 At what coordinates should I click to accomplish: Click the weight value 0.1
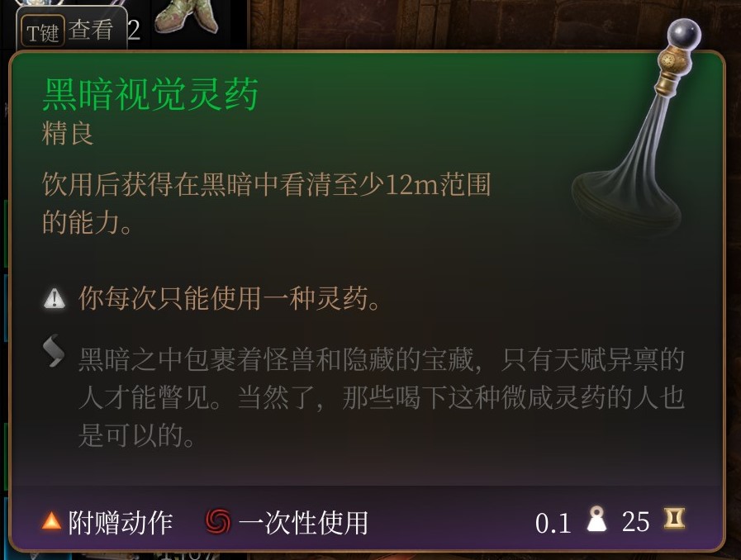pos(553,523)
